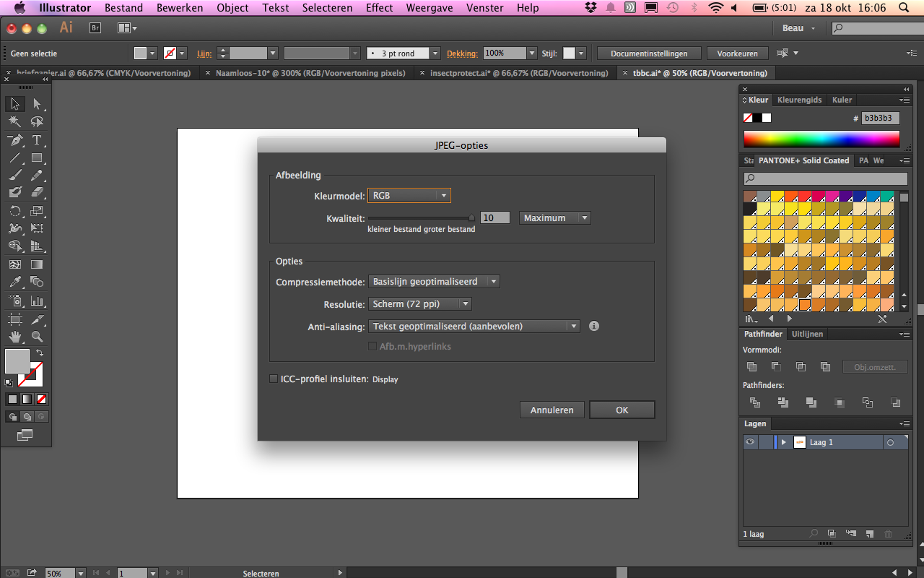Set tools panel paint mode to solid Color
Viewport: 924px width, 578px height.
[12, 399]
